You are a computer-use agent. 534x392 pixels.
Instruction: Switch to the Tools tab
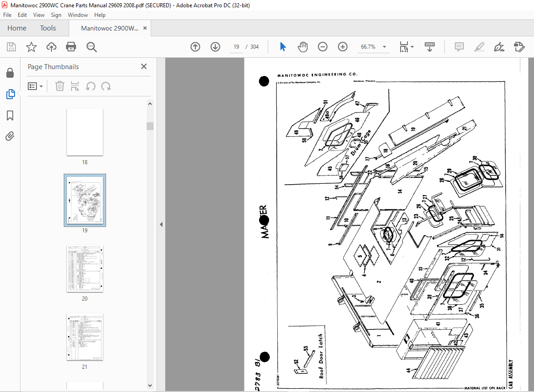point(48,28)
